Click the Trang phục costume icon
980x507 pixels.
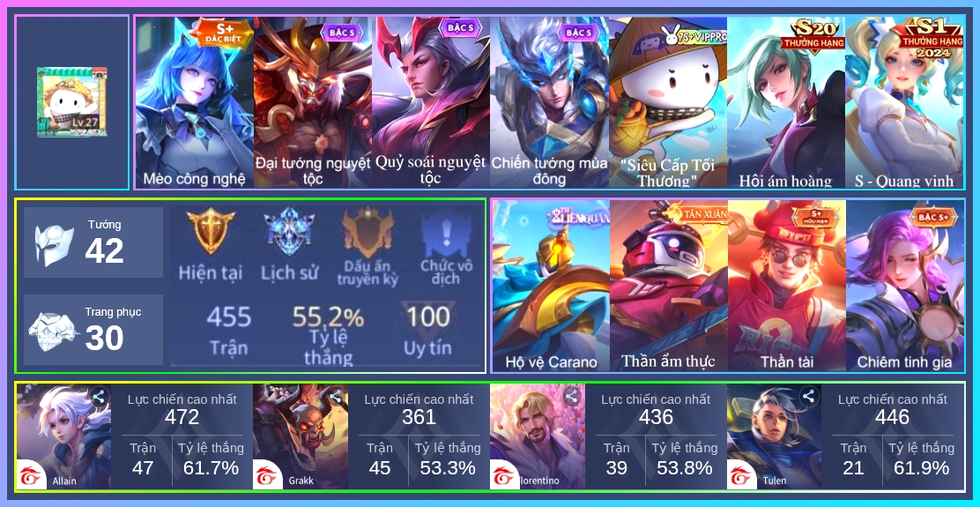pos(55,332)
